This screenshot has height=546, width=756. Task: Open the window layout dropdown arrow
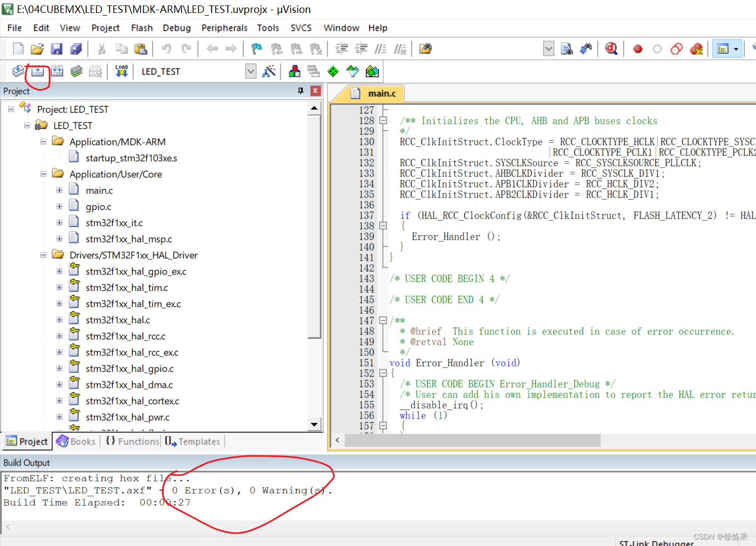pos(736,49)
